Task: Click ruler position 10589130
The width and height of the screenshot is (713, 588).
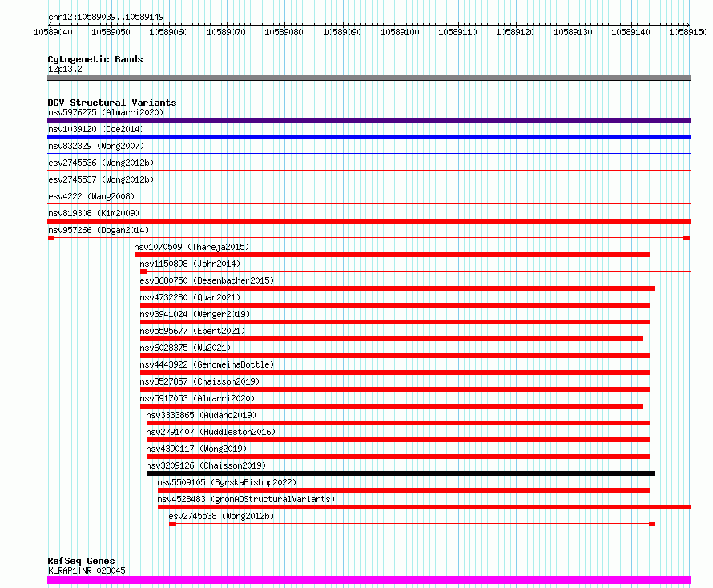Action: [574, 32]
